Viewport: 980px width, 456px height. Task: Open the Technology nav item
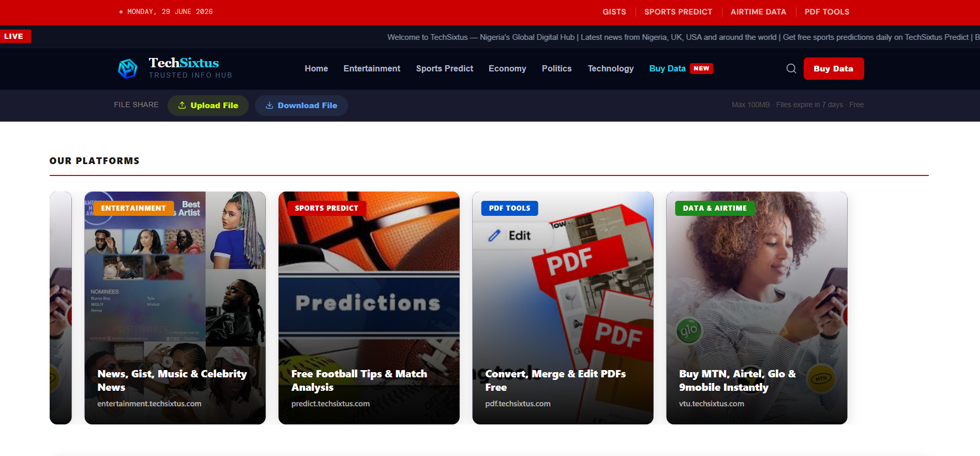click(x=611, y=68)
